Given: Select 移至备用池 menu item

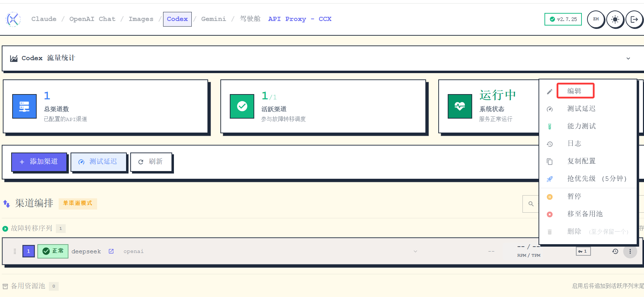Looking at the screenshot, I should click(588, 214).
